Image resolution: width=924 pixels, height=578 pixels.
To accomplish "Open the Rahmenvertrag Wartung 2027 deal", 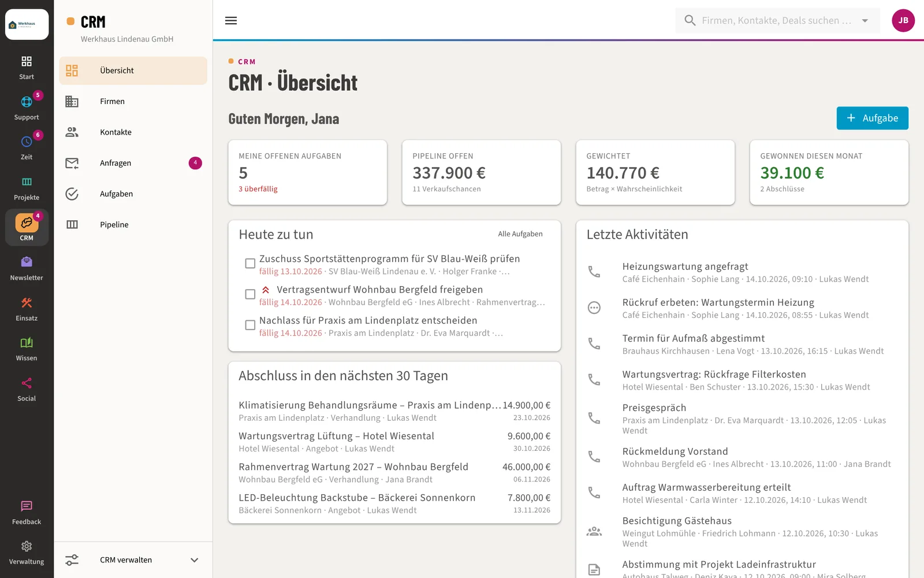I will point(394,473).
